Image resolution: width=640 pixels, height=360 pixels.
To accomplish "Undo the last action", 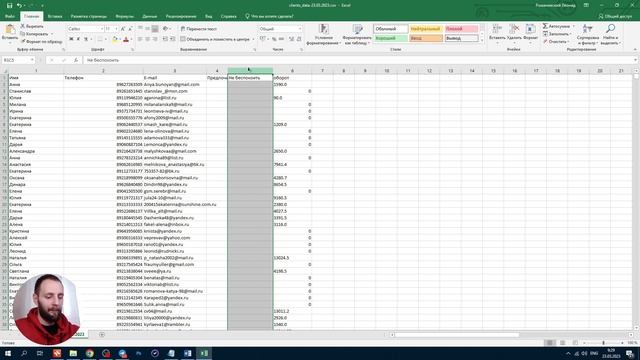I will 19,5.
